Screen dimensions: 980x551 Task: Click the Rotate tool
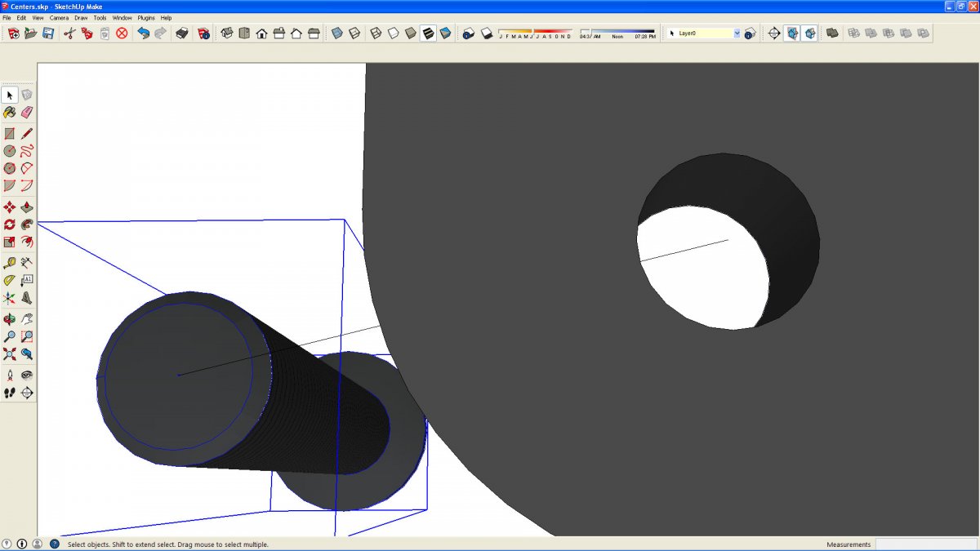coord(10,224)
